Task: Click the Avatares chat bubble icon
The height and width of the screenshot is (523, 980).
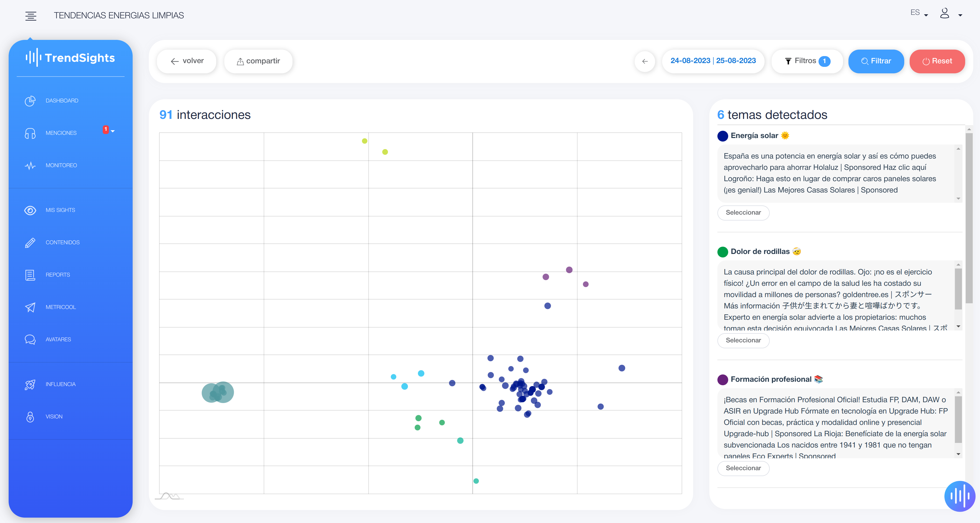Action: 30,340
